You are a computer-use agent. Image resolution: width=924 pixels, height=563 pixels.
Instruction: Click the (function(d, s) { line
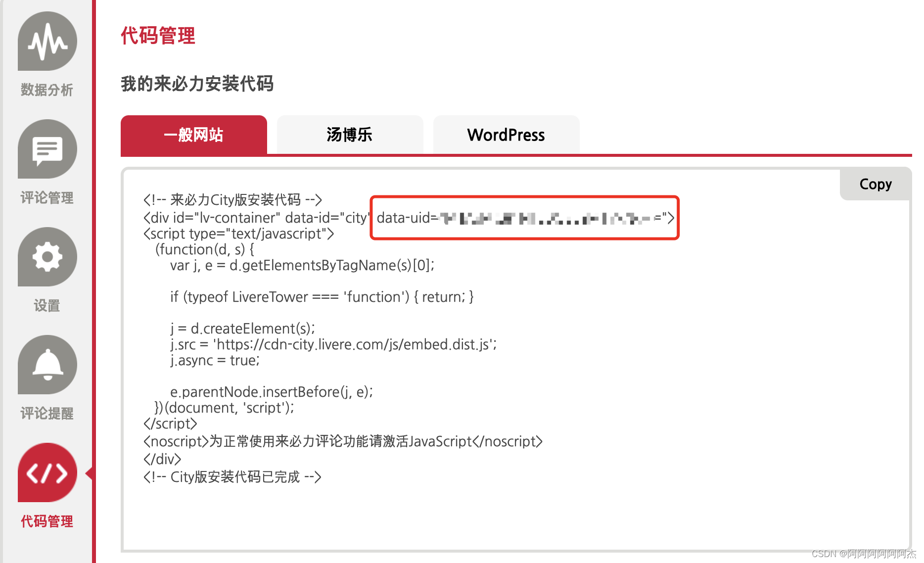(x=205, y=249)
